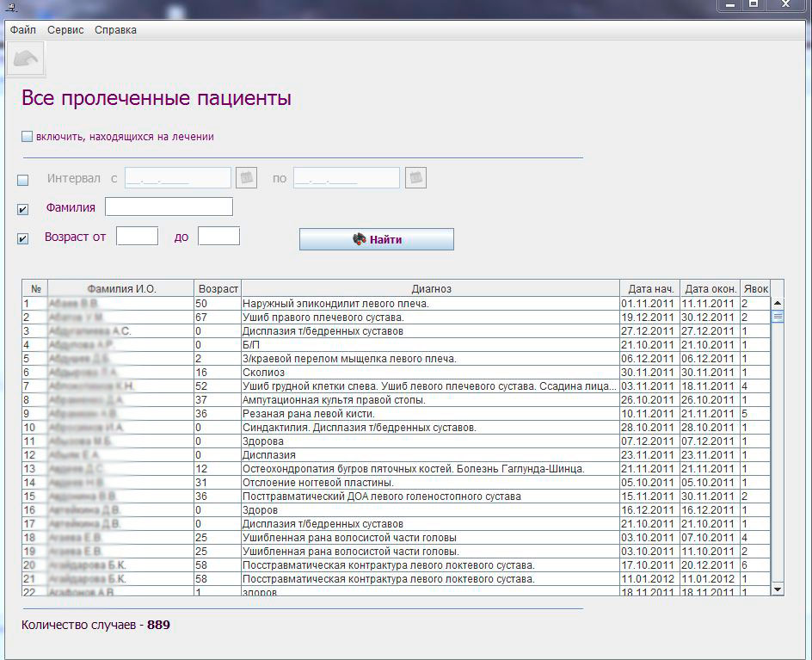812x660 pixels.
Task: Click the table scrollbar up arrow
Action: click(778, 303)
